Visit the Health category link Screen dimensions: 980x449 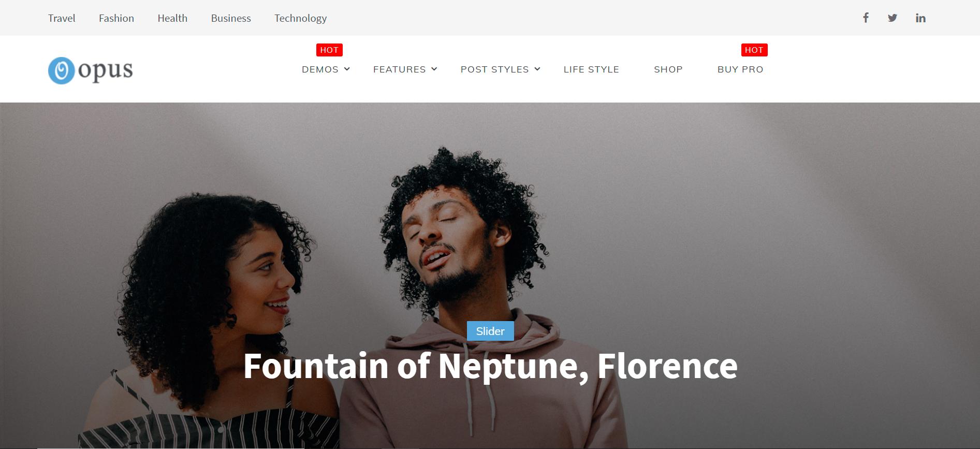[172, 18]
